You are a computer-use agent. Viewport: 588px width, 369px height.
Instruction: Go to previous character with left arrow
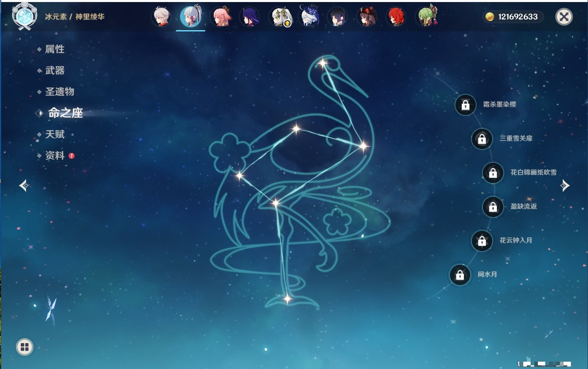[24, 186]
